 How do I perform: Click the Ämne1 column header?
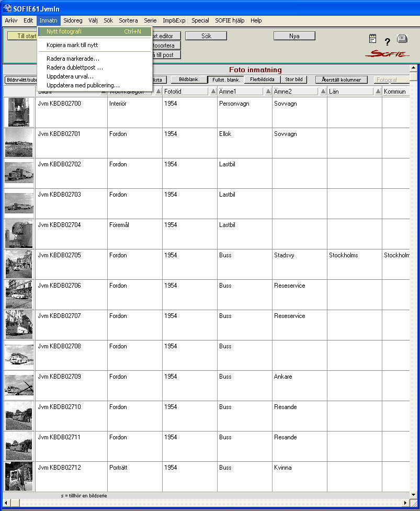click(x=240, y=92)
